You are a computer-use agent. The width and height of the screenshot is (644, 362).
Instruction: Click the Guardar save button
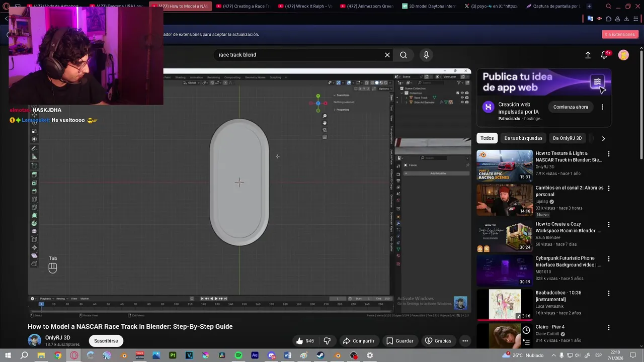tap(400, 341)
